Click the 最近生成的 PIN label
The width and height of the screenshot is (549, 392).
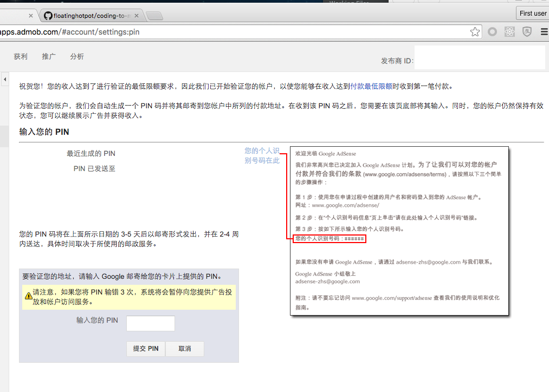tap(91, 154)
